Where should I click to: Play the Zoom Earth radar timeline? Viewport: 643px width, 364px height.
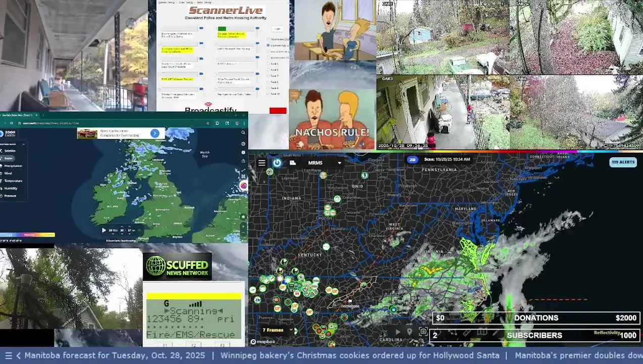pos(104,230)
